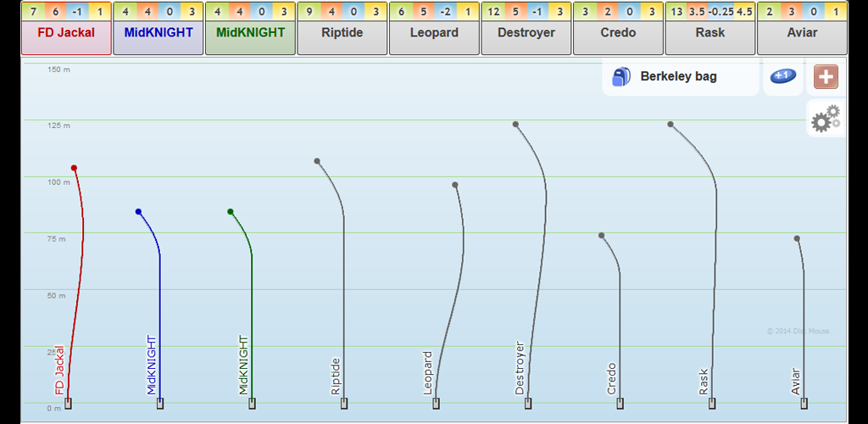Click the rotated Riptide chart label

tap(335, 377)
